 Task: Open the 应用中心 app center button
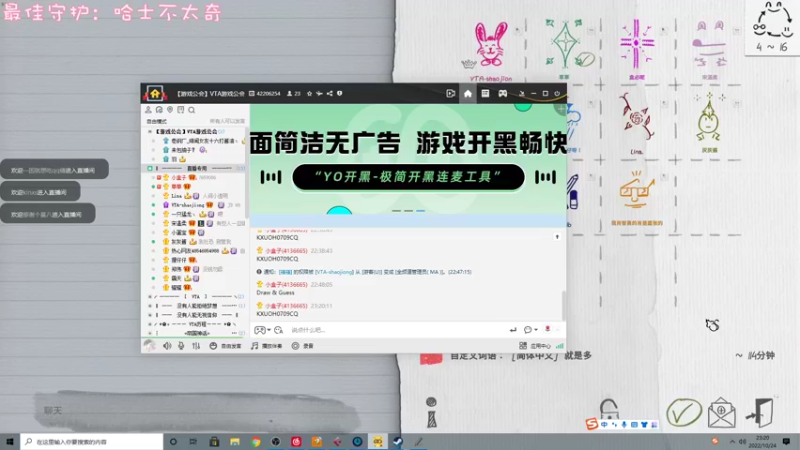click(x=535, y=345)
